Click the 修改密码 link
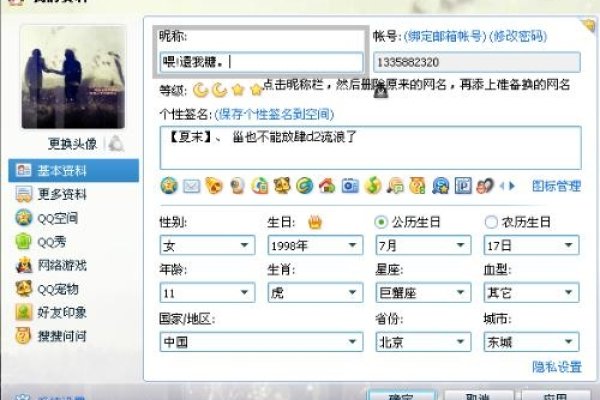The image size is (600, 400). [518, 36]
